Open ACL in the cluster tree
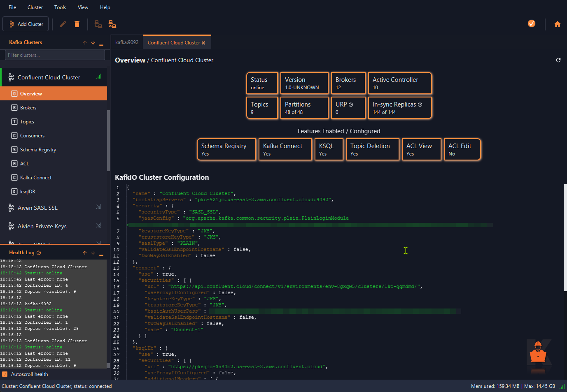 click(x=54, y=164)
